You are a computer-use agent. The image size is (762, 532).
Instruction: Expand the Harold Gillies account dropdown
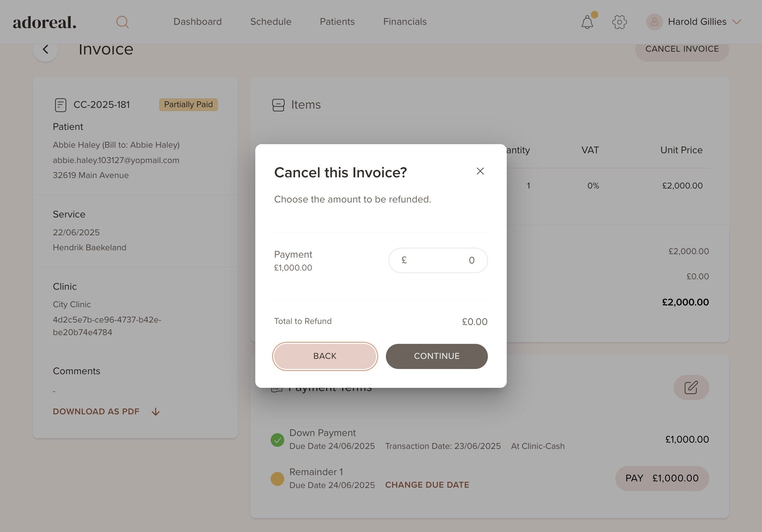click(x=737, y=22)
